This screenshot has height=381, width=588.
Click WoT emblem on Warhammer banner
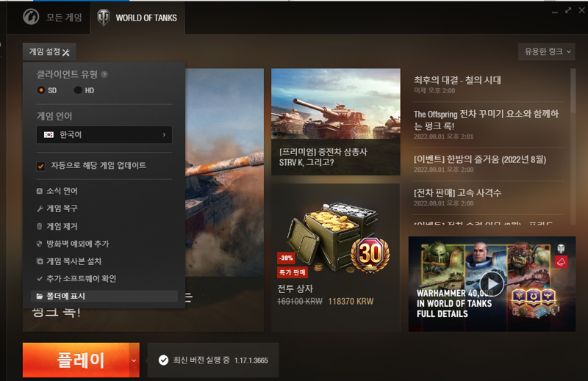click(561, 248)
